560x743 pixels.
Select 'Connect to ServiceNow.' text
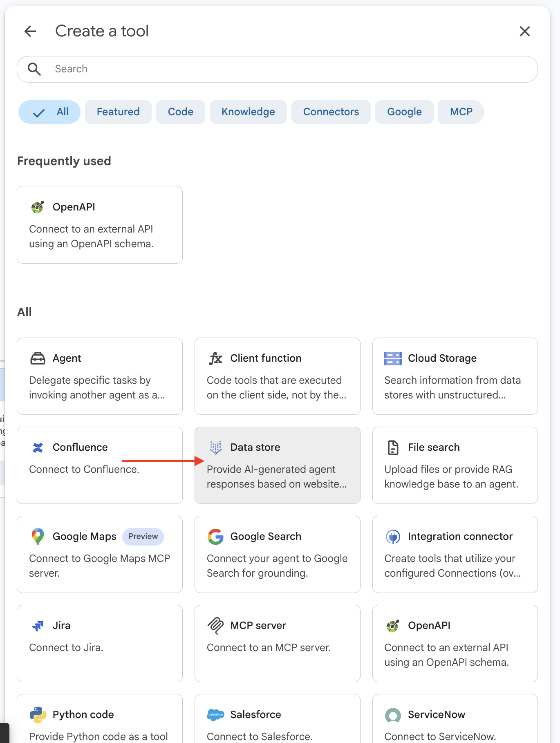click(440, 736)
